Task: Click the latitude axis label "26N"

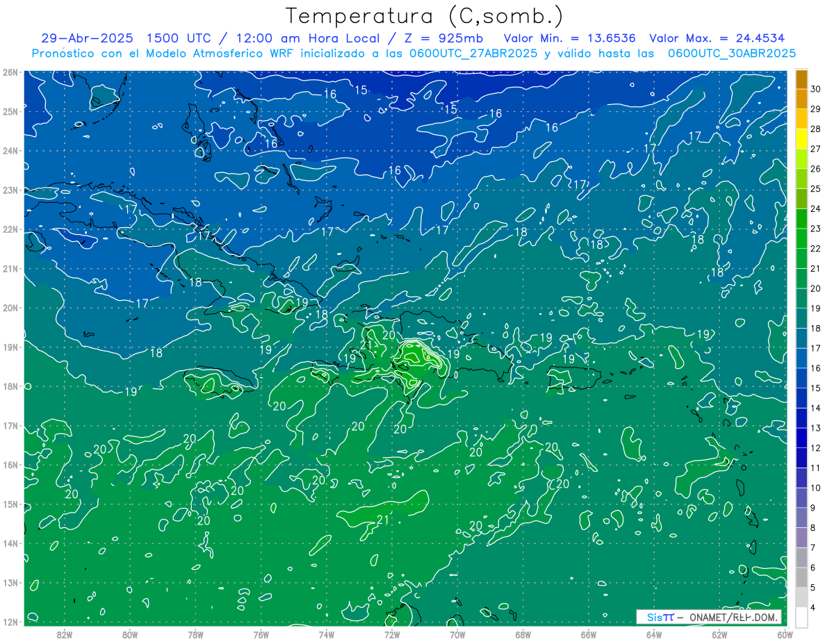Action: [x=10, y=72]
